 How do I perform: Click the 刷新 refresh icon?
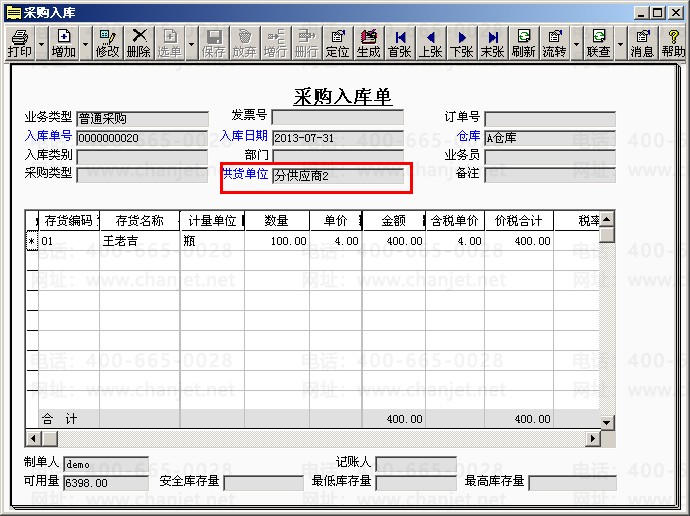[523, 43]
